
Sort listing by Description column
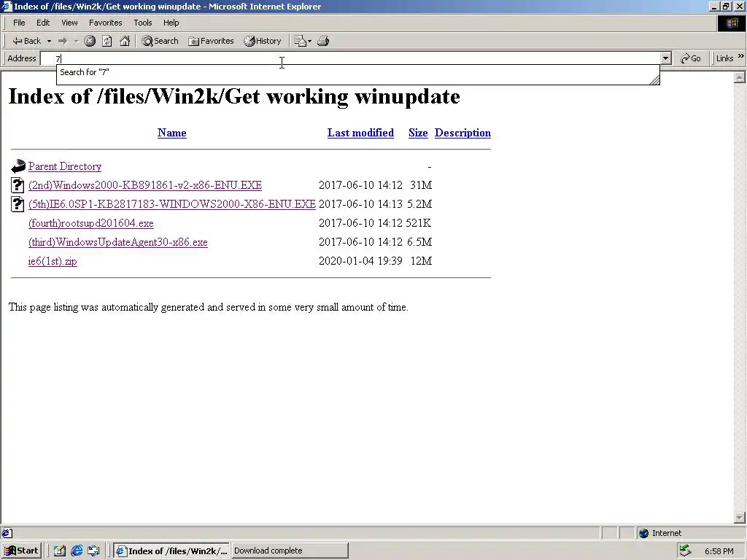(x=462, y=133)
